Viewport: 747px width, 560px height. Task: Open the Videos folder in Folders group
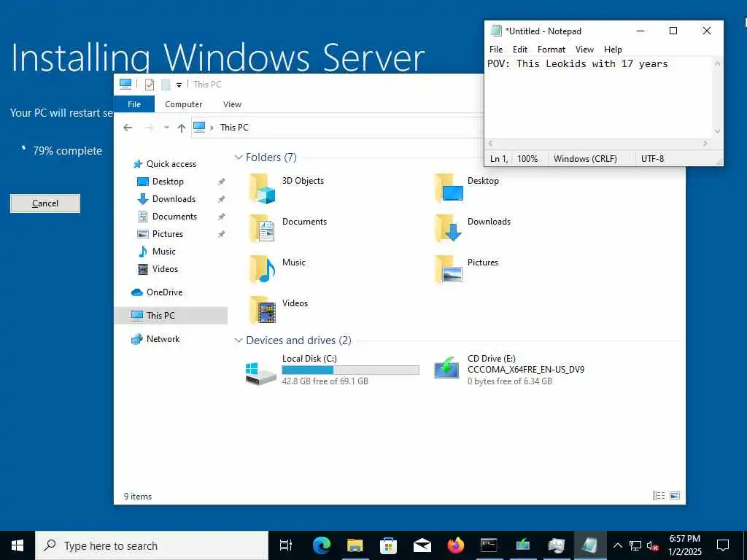pyautogui.click(x=278, y=309)
